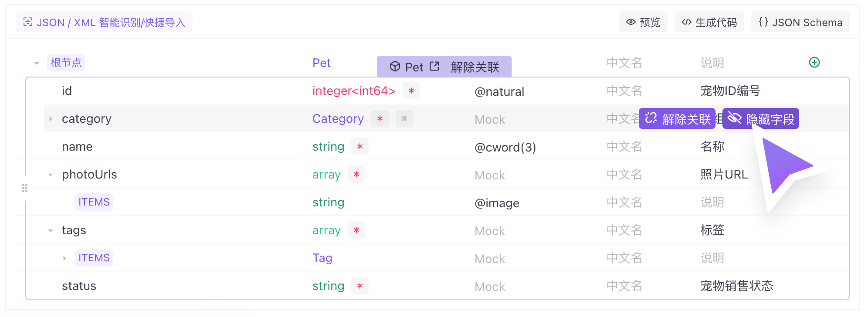The width and height of the screenshot is (868, 317).
Task: Expand the category row
Action: coord(51,119)
